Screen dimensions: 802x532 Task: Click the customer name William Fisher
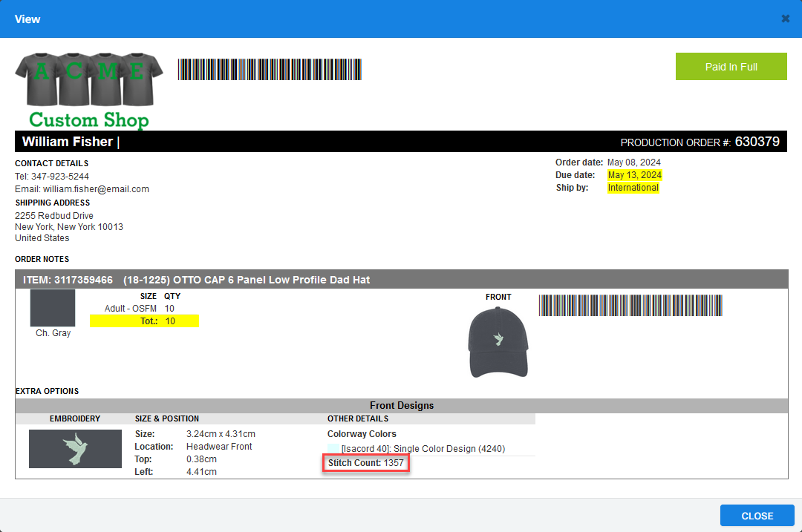[x=68, y=142]
